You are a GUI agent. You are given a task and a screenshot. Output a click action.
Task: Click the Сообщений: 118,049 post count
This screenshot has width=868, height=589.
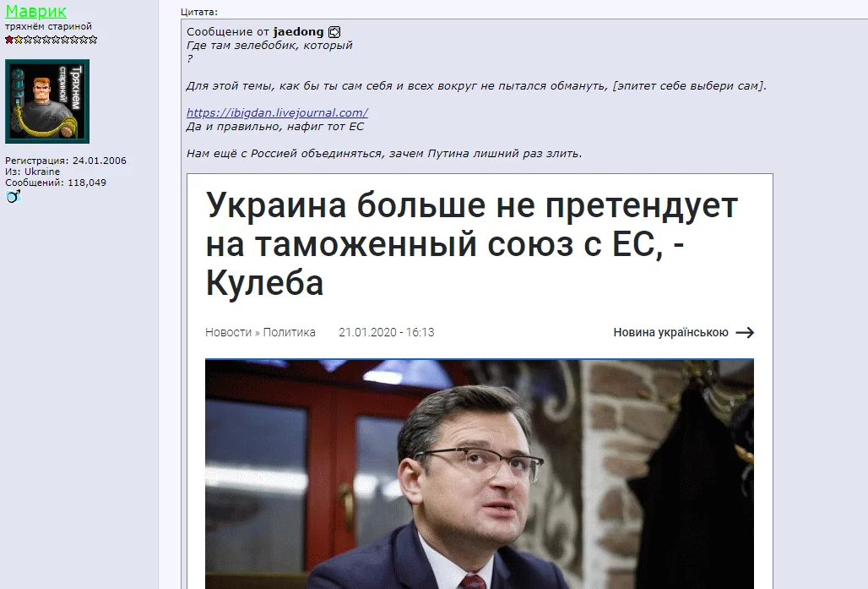tap(56, 183)
